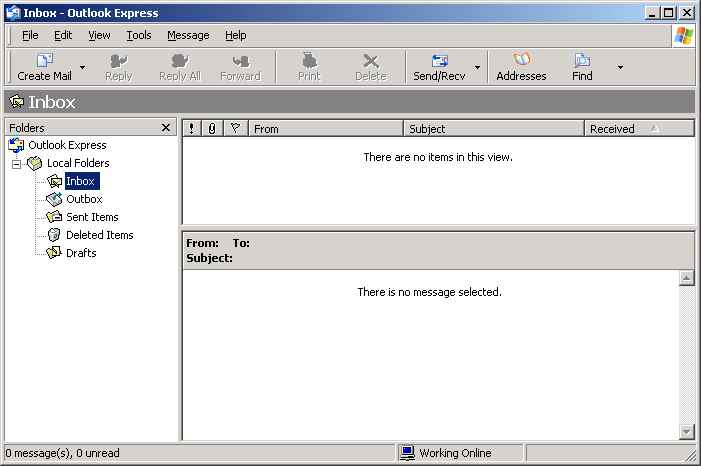Image resolution: width=701 pixels, height=466 pixels.
Task: Click the Delete toolbar icon
Action: [371, 67]
